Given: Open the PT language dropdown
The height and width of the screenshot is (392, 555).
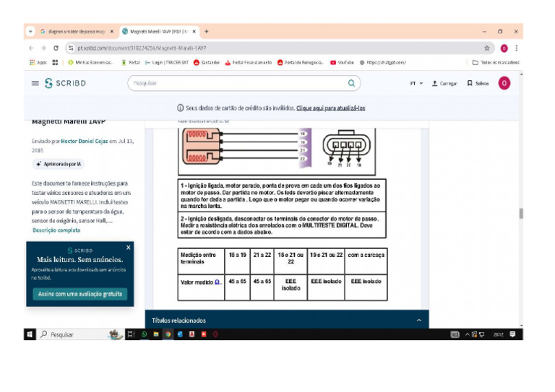Looking at the screenshot, I should pyautogui.click(x=416, y=84).
